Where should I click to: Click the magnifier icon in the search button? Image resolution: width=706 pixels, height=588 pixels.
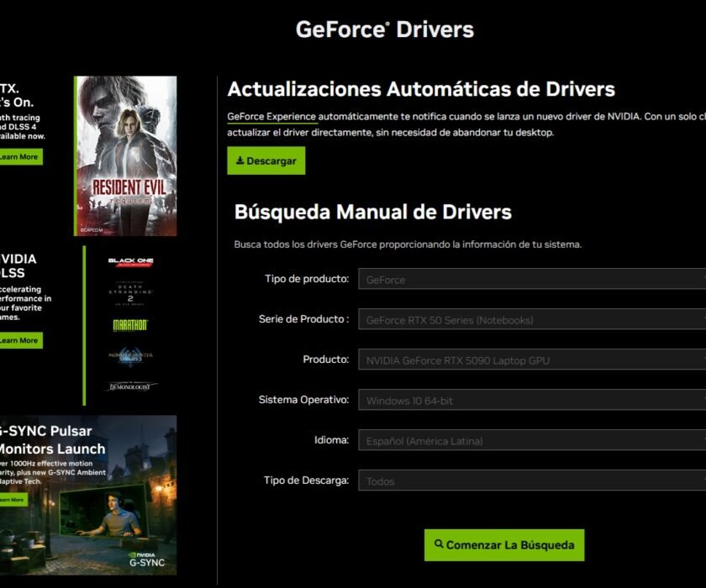(438, 544)
